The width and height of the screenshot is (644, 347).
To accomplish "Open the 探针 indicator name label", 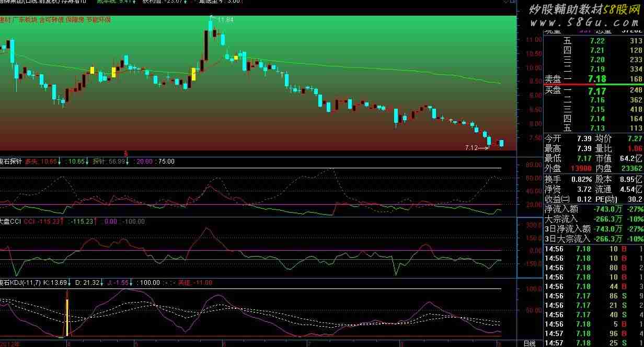I will [10, 161].
